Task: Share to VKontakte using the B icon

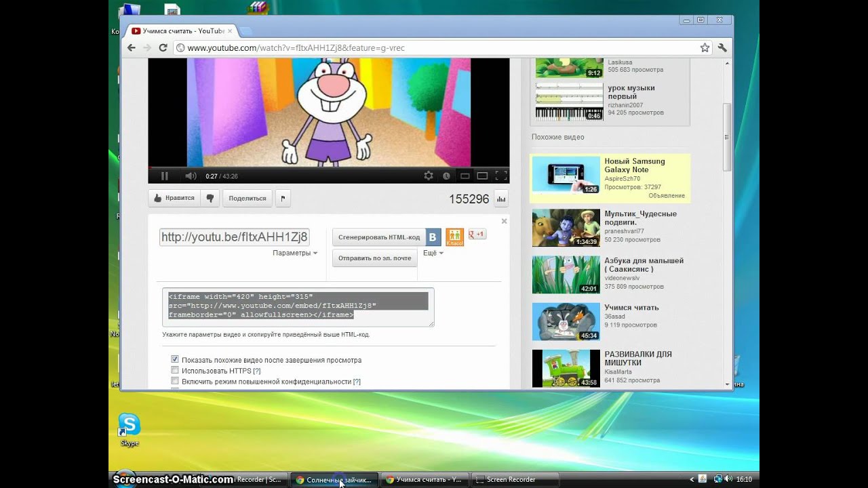Action: [x=434, y=237]
